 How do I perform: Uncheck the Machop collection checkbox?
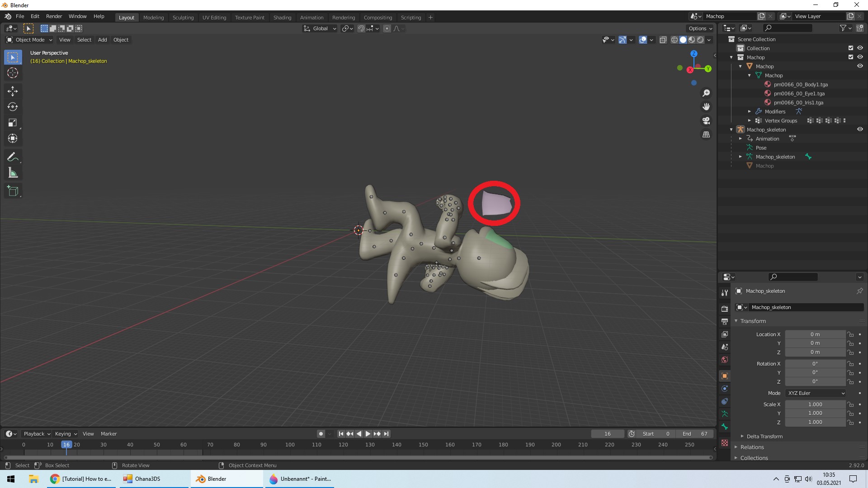coord(851,57)
